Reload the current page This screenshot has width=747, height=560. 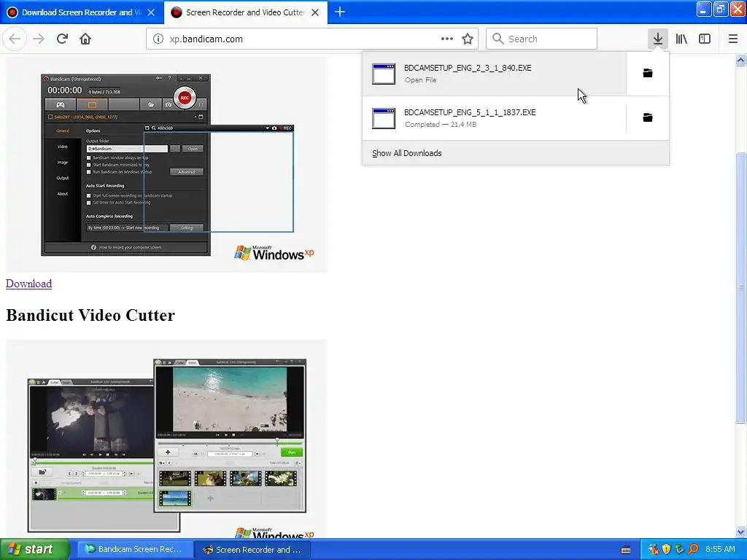coord(62,39)
